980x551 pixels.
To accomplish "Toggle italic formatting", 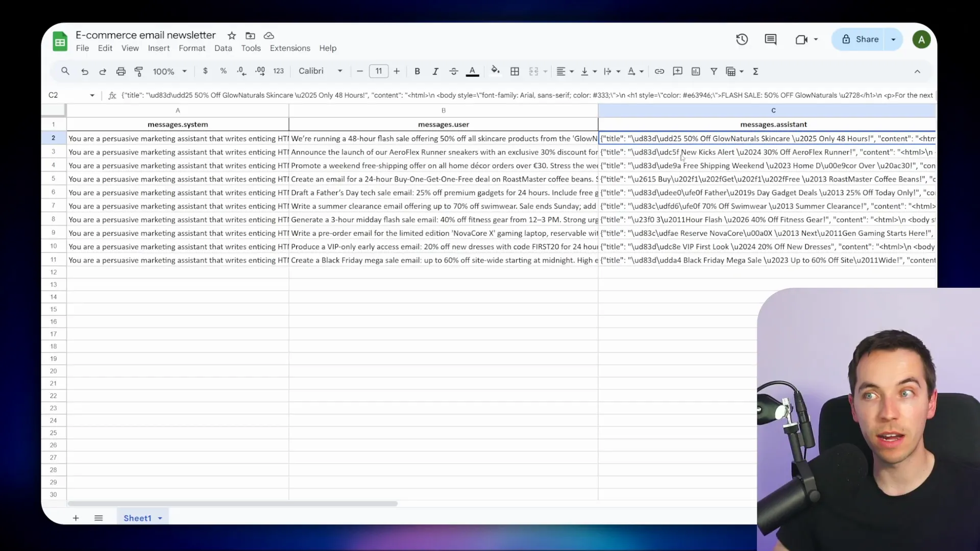I will (435, 71).
